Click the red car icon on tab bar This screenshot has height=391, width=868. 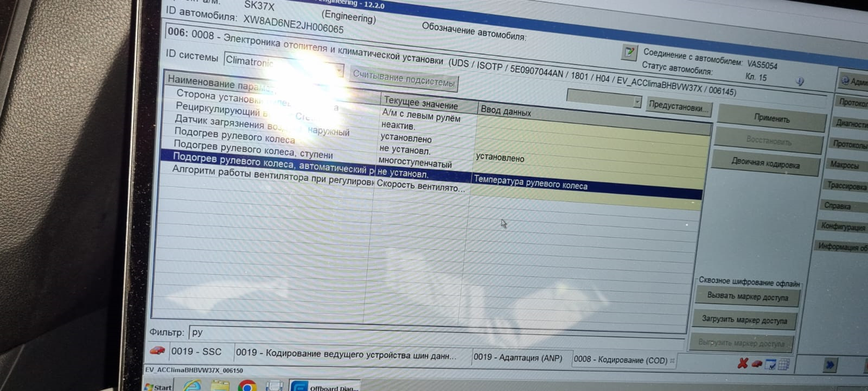[157, 350]
